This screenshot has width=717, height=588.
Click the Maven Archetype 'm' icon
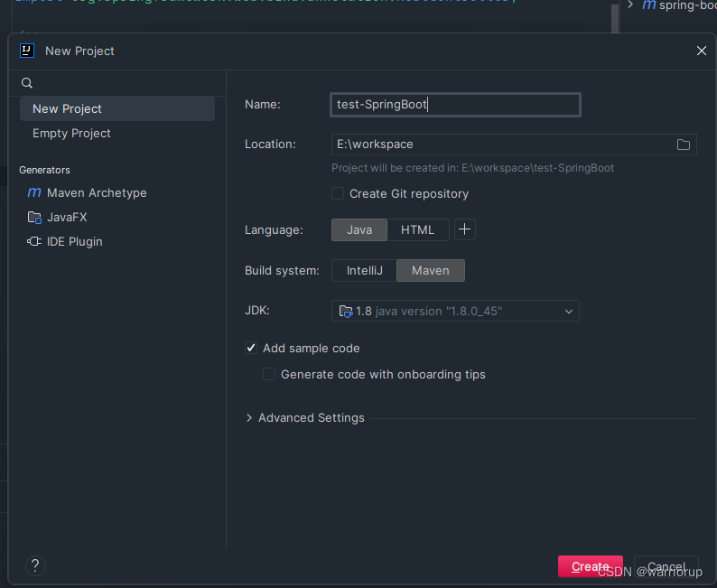coord(34,192)
